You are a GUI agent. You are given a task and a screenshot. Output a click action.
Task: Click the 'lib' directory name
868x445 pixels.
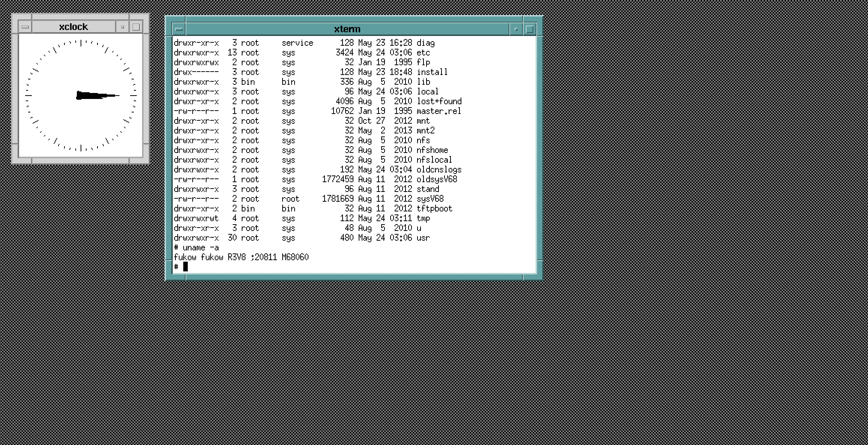424,82
